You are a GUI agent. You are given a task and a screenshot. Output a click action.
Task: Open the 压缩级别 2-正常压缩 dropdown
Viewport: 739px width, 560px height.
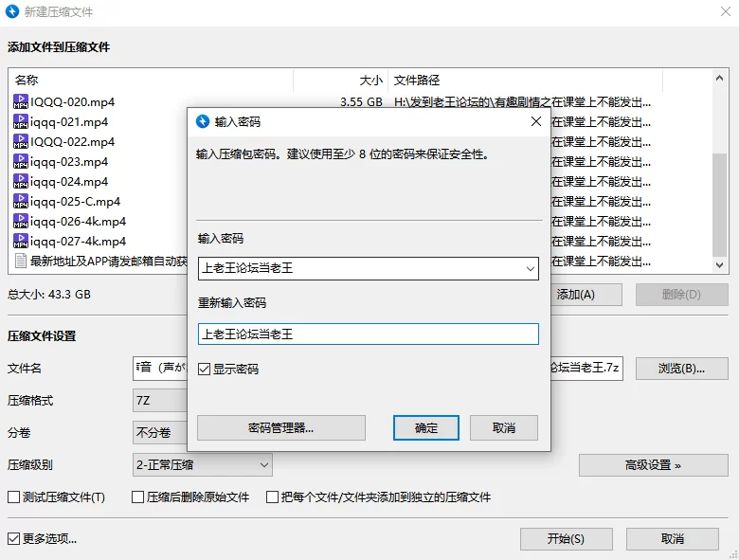(x=202, y=465)
